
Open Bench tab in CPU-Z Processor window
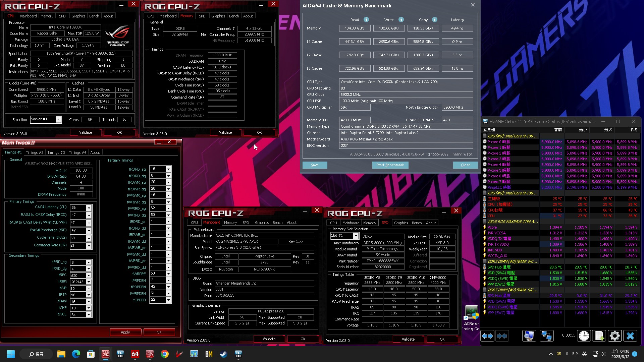(94, 16)
